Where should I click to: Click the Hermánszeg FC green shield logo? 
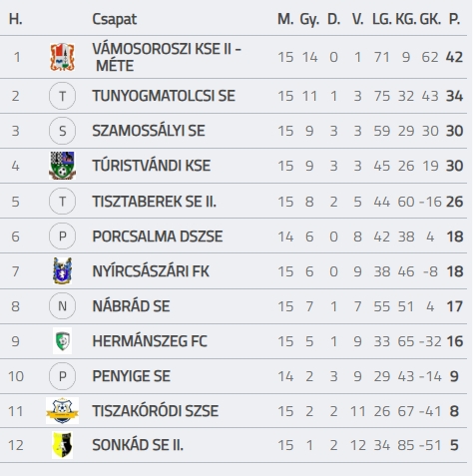[62, 341]
